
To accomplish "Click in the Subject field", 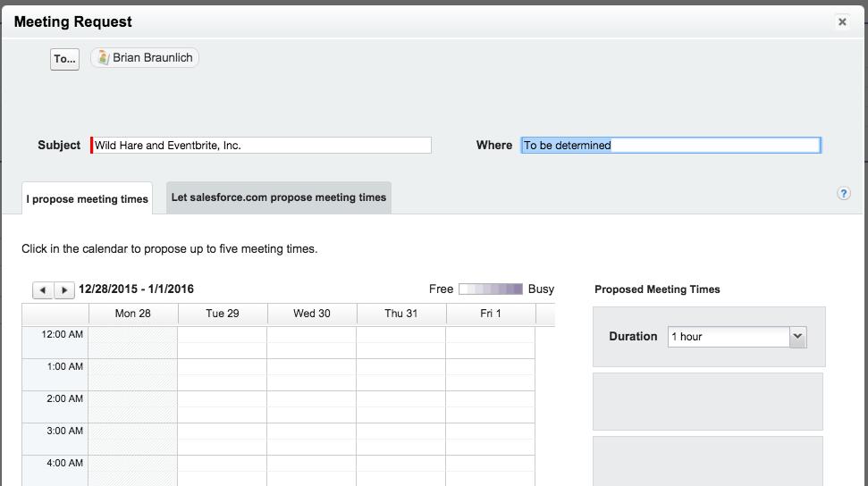I will click(262, 145).
